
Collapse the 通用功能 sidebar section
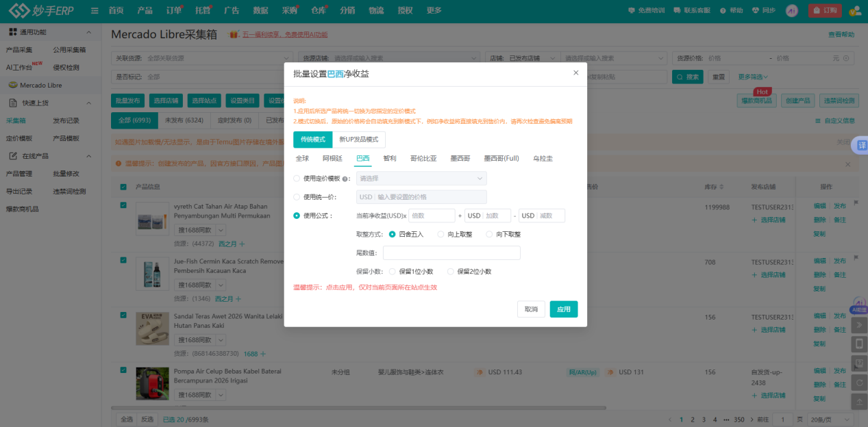[x=88, y=32]
